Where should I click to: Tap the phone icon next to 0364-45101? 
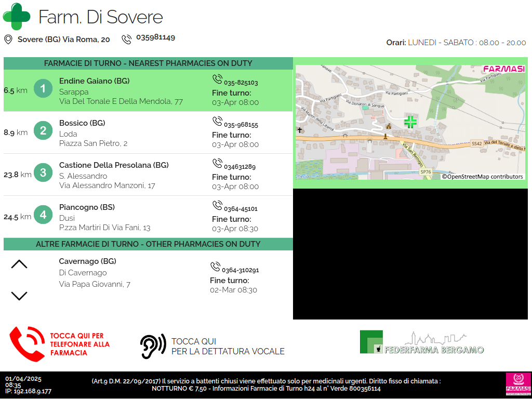(217, 205)
